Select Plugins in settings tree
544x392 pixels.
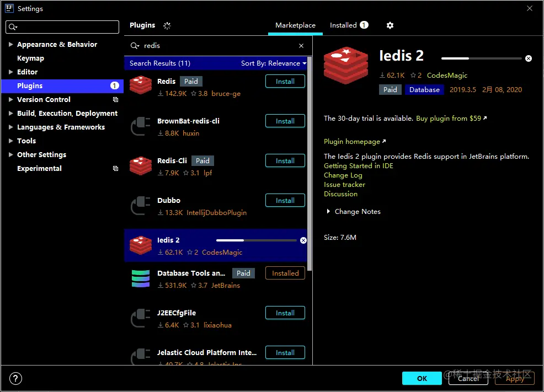pyautogui.click(x=62, y=85)
